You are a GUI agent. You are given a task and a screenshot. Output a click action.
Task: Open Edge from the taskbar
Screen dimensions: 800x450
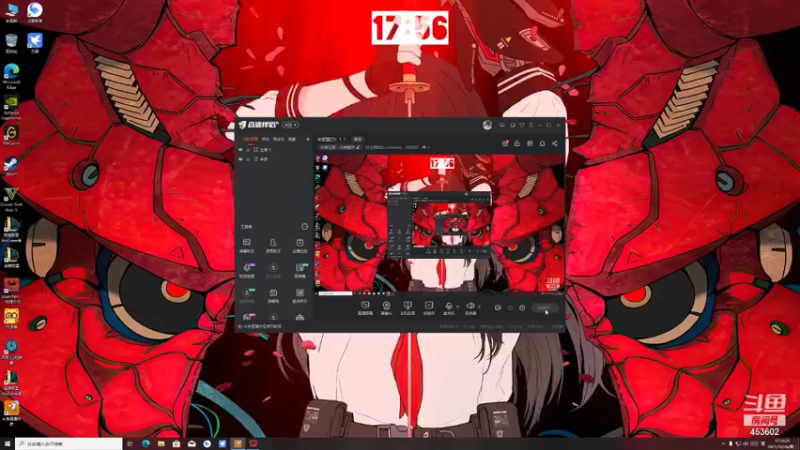click(146, 444)
